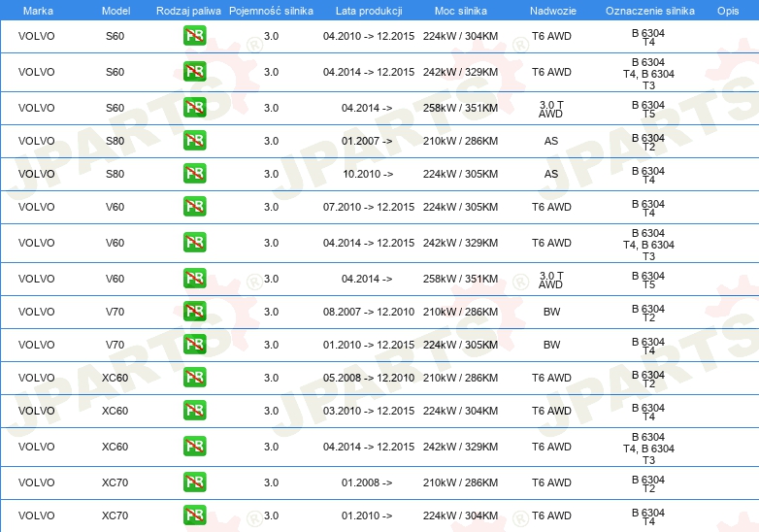
Task: Click the fuel icon in the S60 242kW row
Action: 194,72
